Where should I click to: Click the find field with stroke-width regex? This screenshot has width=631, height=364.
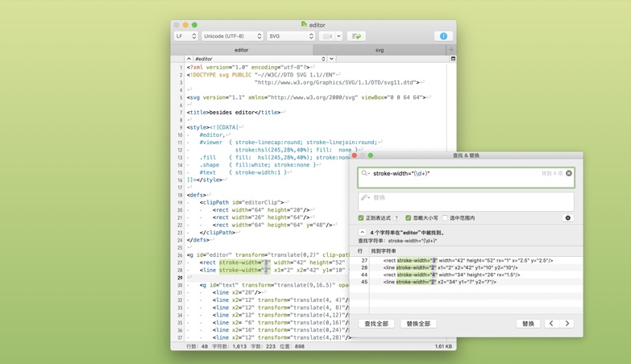[466, 178]
